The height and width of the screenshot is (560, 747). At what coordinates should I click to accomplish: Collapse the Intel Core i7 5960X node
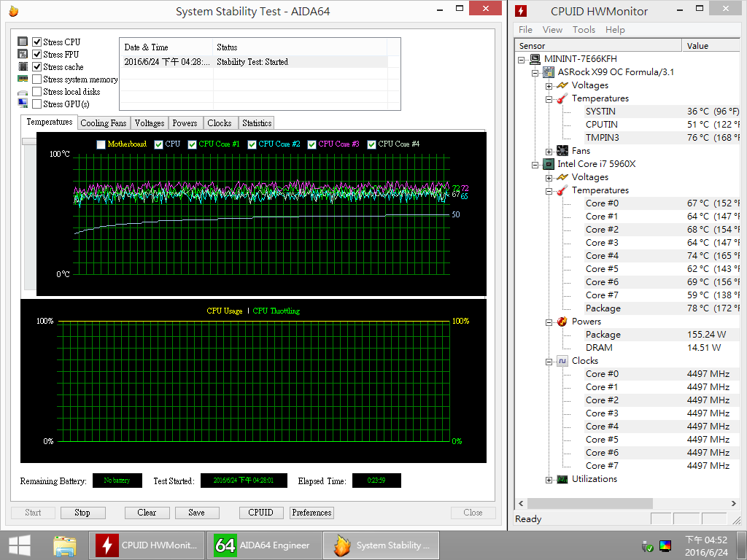pyautogui.click(x=535, y=165)
